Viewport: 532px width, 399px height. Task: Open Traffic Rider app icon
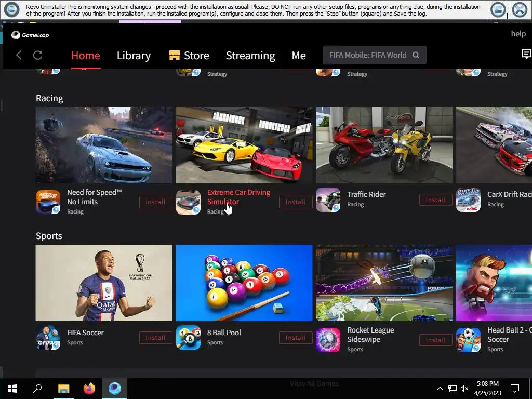click(x=328, y=199)
